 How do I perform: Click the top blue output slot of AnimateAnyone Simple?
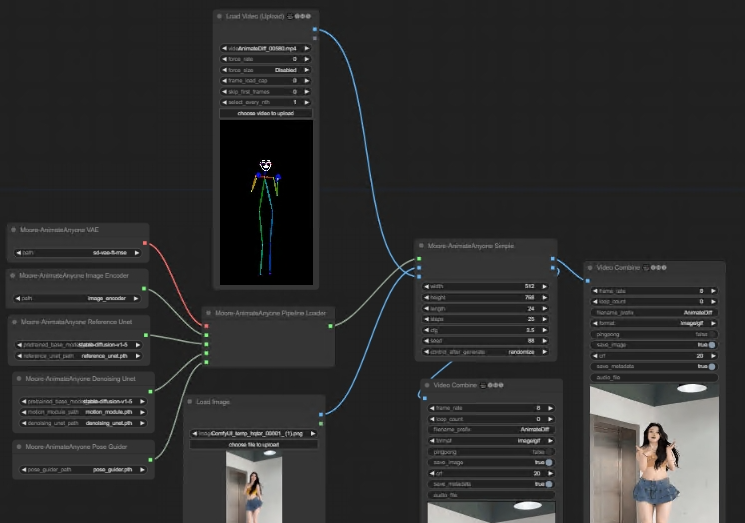553,259
